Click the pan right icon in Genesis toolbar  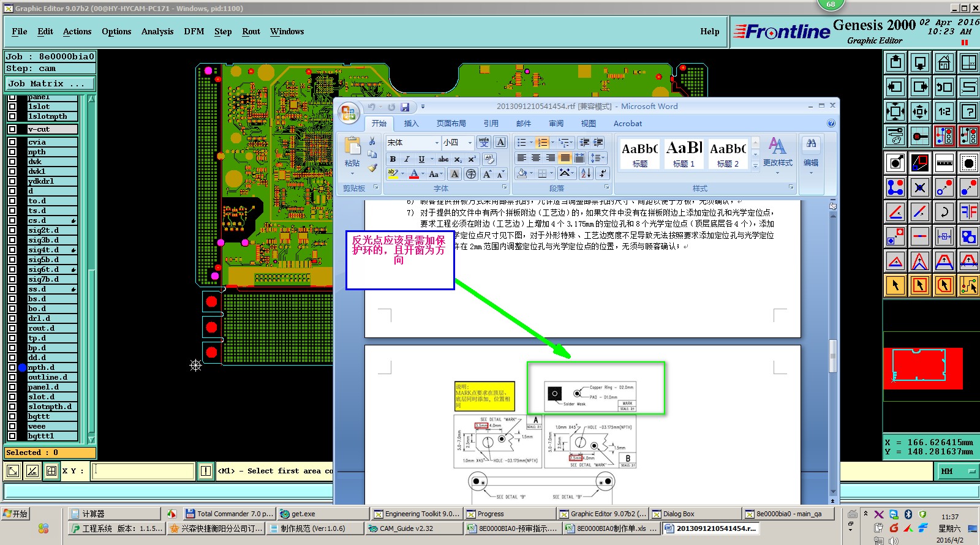pyautogui.click(x=920, y=87)
